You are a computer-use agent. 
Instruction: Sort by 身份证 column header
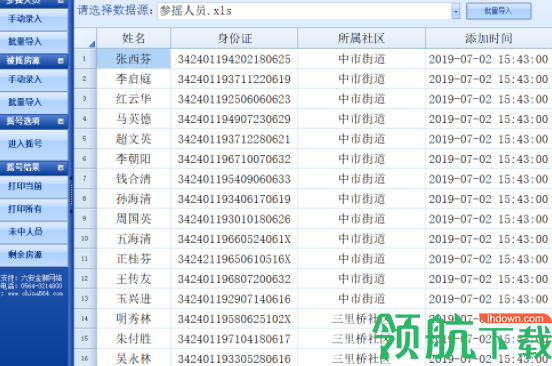tap(234, 38)
